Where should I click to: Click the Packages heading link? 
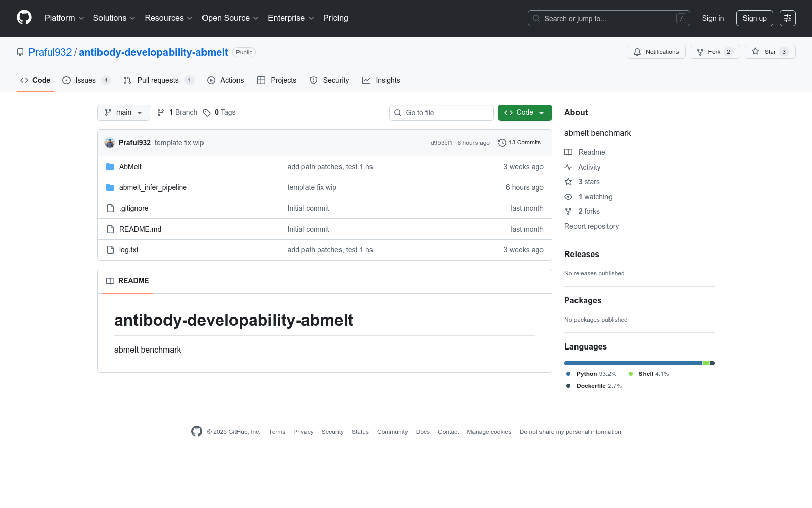(583, 301)
